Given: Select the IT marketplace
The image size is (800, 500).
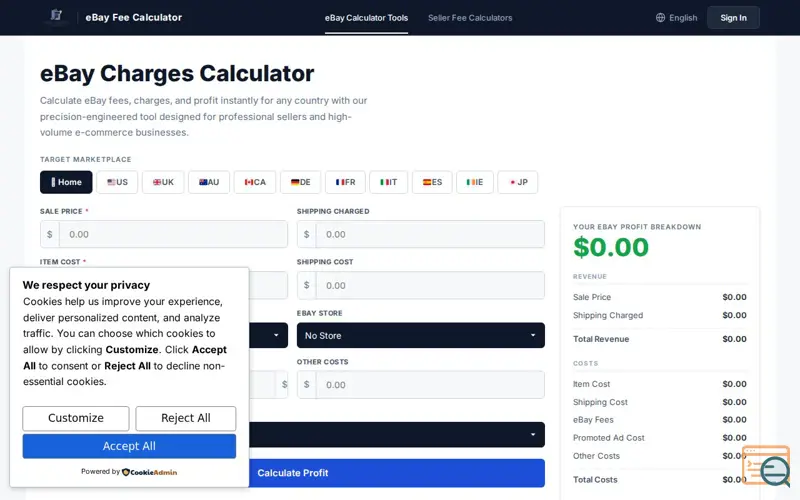Looking at the screenshot, I should tap(388, 182).
